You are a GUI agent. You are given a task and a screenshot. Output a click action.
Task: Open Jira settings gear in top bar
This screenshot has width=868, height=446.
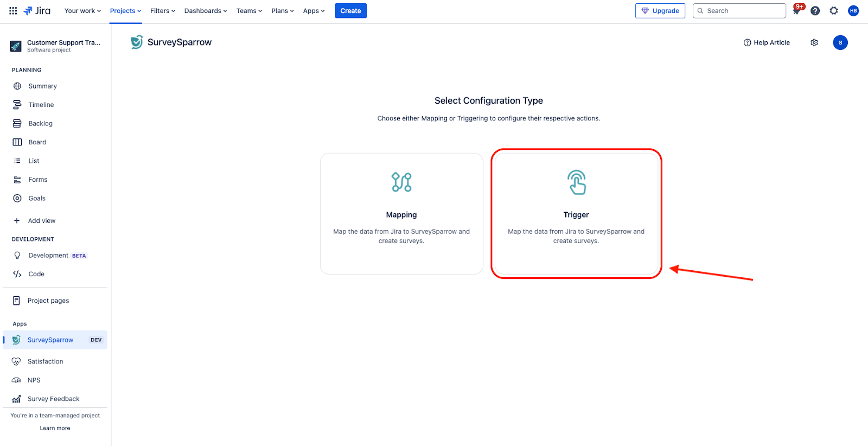click(834, 11)
